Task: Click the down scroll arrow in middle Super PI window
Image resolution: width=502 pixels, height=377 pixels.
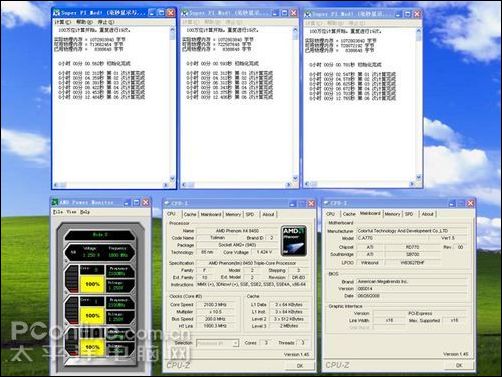Action: (295, 178)
